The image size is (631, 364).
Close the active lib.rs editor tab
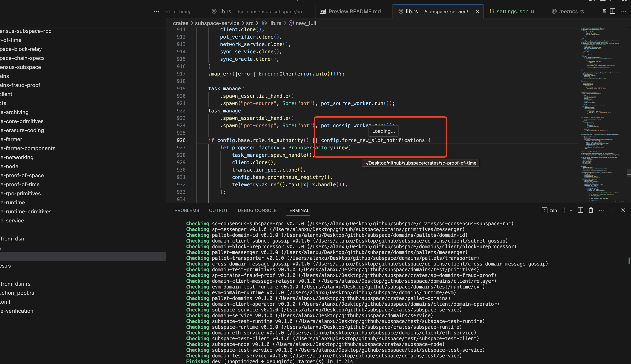click(x=477, y=11)
